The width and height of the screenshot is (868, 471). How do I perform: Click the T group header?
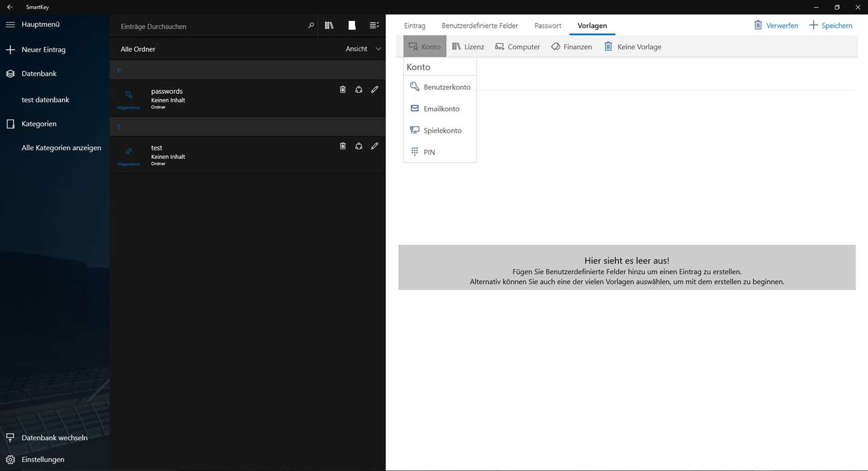point(248,127)
